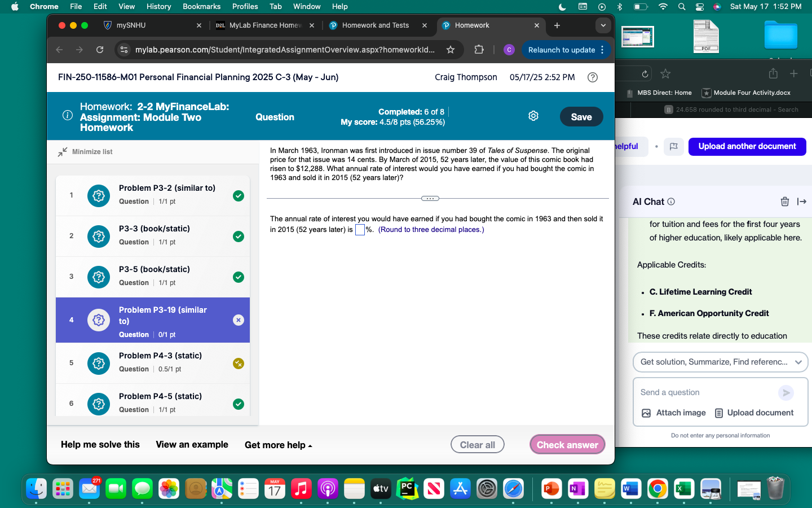Click the info icon beside the Homework title
The height and width of the screenshot is (508, 812).
point(68,115)
